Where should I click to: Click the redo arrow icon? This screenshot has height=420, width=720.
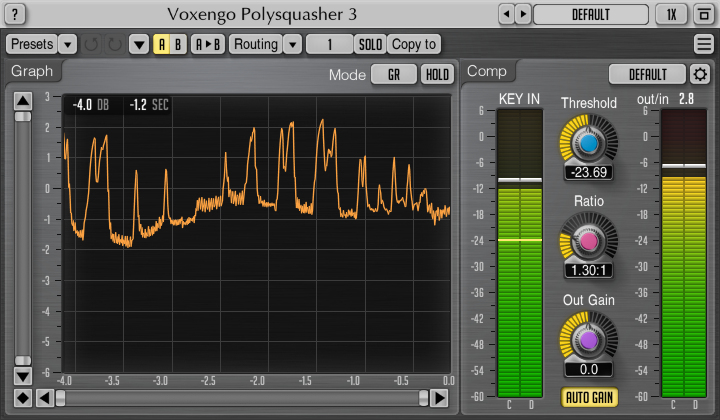(114, 45)
